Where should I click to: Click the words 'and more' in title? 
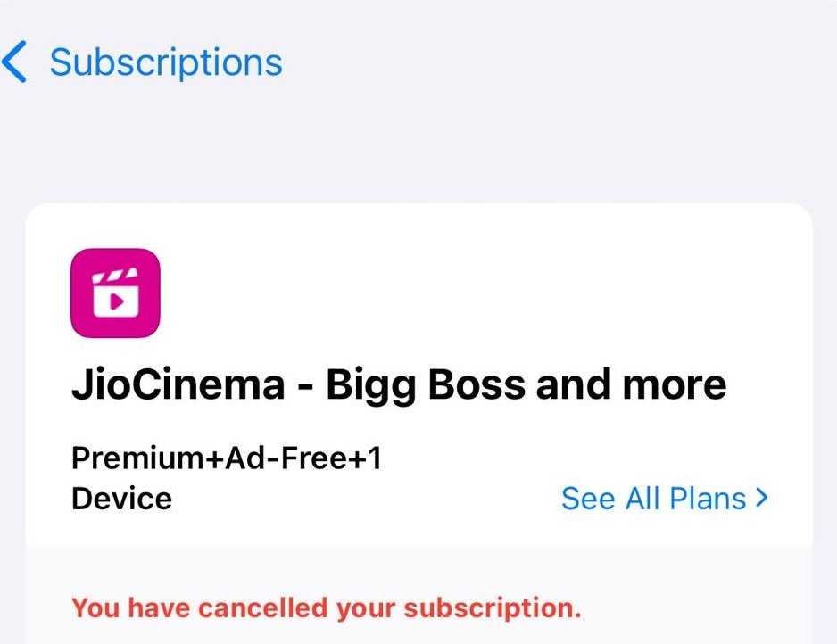(631, 385)
